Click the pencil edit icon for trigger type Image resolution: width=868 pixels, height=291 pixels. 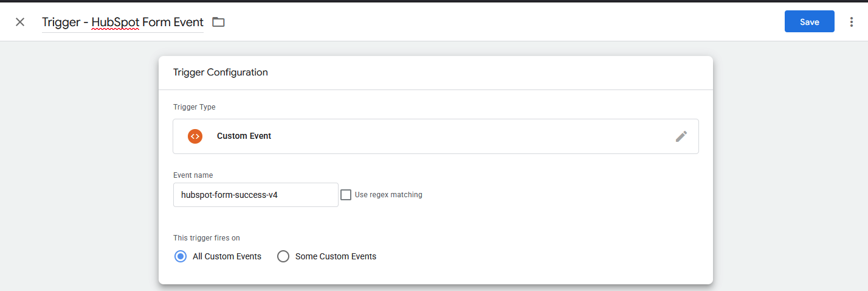coord(681,136)
